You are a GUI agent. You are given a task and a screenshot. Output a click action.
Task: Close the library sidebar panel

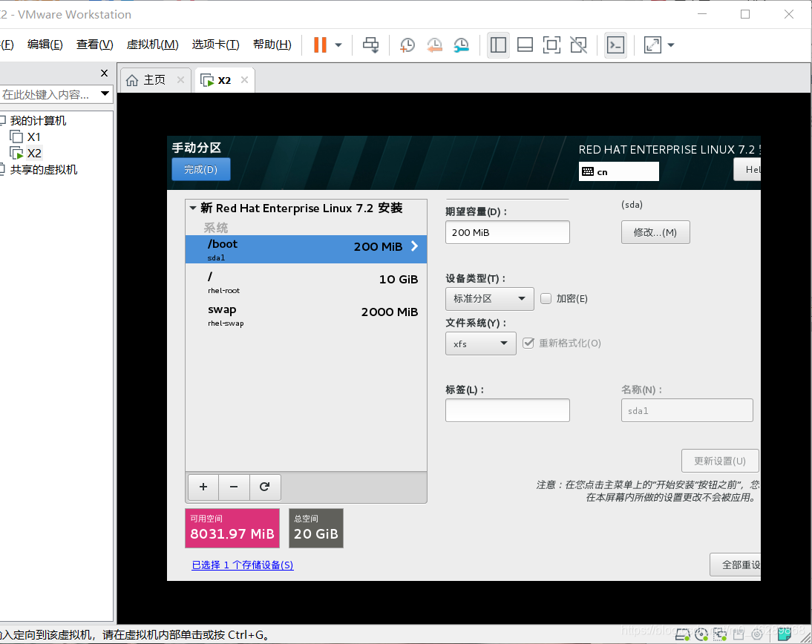(104, 73)
